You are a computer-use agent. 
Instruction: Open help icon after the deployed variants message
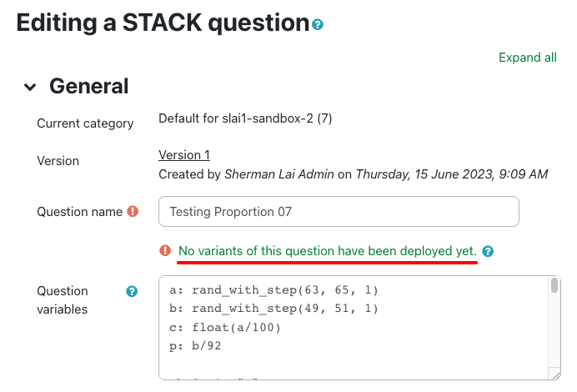coord(488,250)
